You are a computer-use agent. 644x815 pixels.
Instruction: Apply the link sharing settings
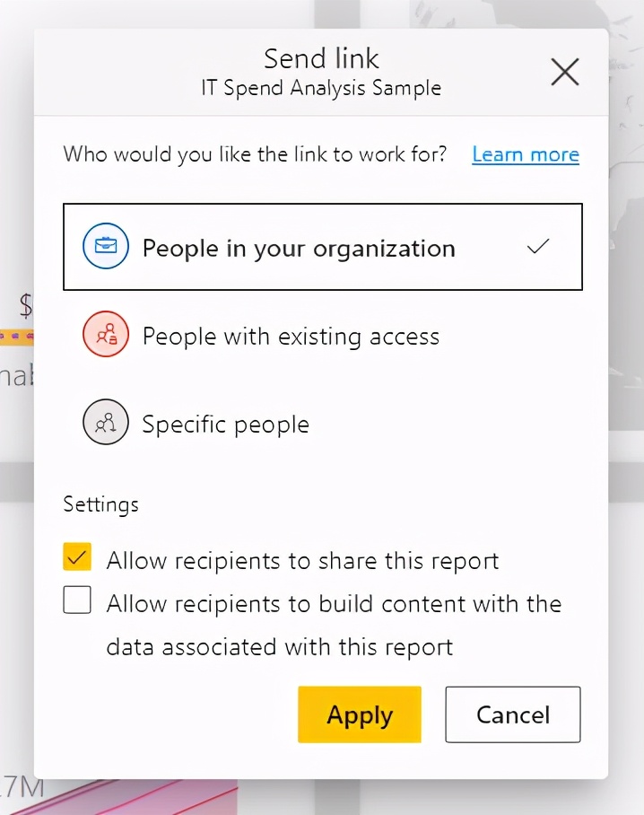[359, 714]
